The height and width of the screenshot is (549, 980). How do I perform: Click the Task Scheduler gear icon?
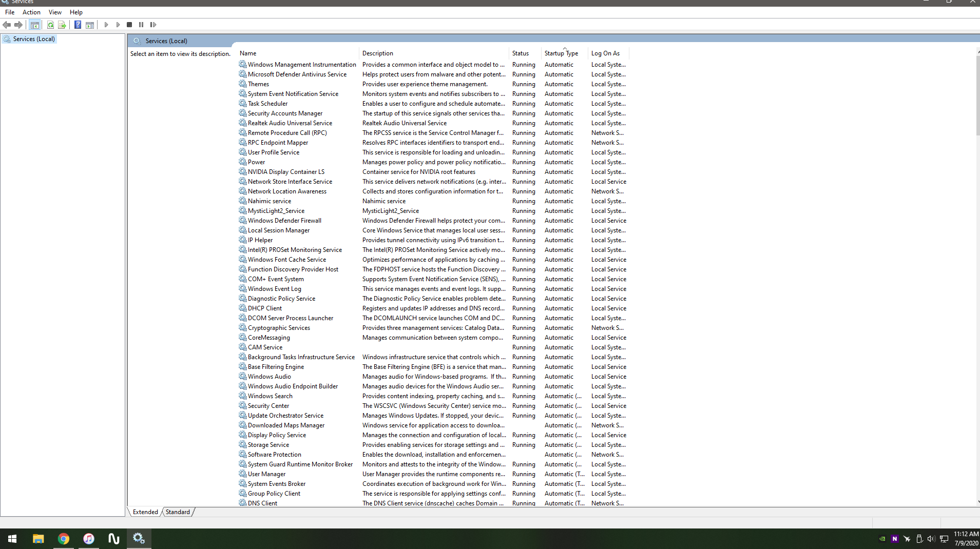[242, 104]
